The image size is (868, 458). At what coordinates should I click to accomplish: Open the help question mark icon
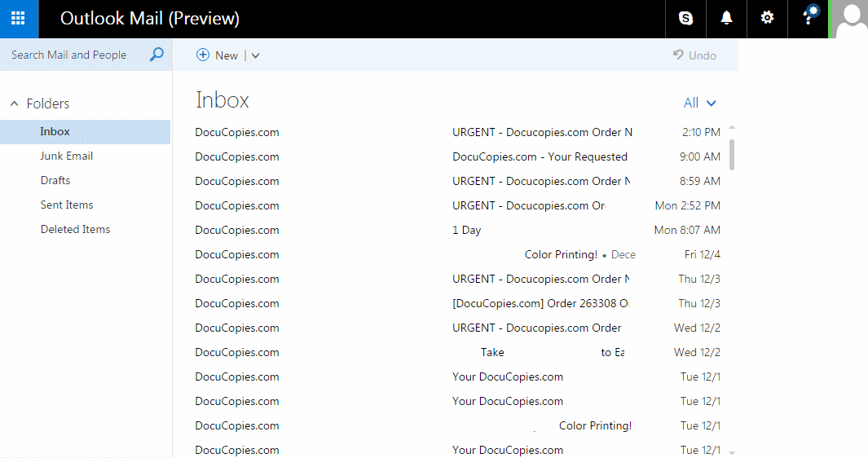click(x=808, y=18)
